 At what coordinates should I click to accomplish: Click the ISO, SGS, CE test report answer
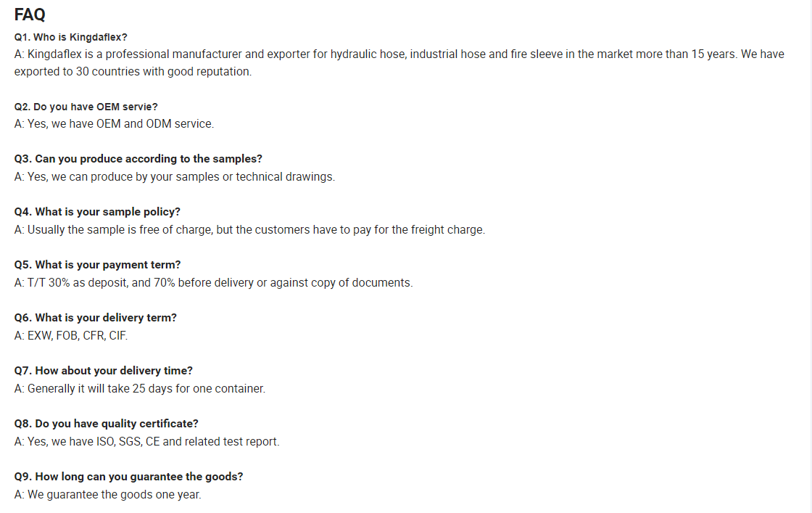click(x=146, y=441)
